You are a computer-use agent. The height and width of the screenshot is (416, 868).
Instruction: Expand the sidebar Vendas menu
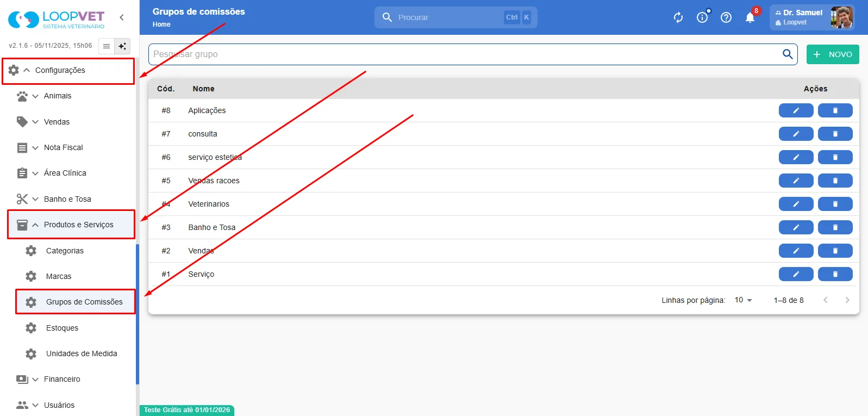(68, 122)
